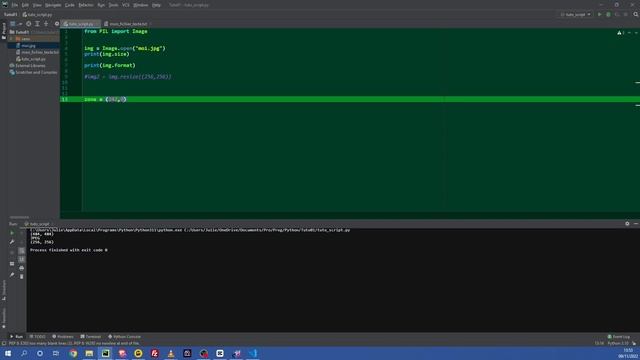Image resolution: width=640 pixels, height=360 pixels.
Task: Start debugging with the bug icon
Action: click(608, 14)
